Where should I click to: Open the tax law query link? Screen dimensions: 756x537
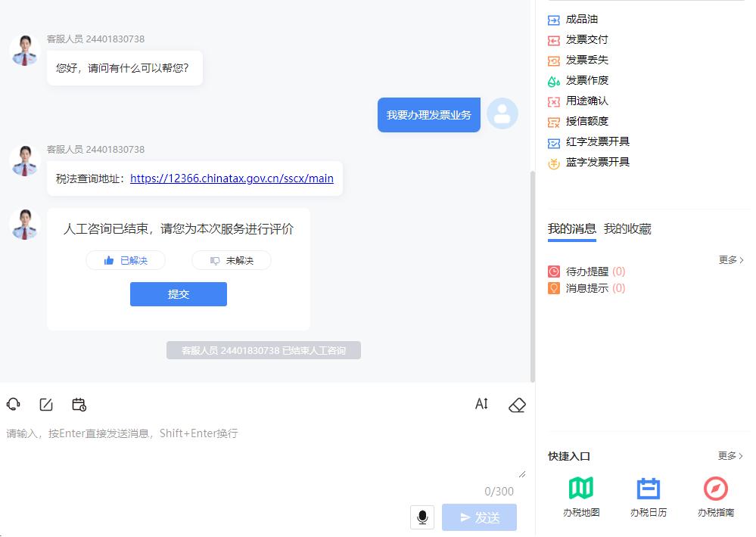[232, 178]
